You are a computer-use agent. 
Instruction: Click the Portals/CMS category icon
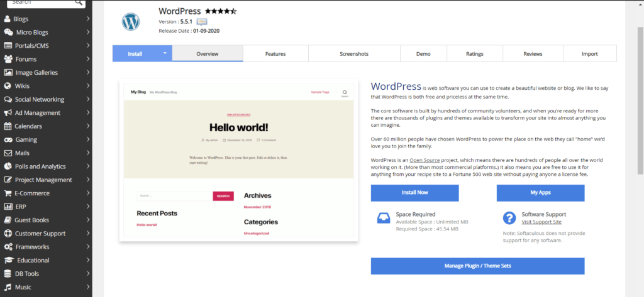[8, 46]
